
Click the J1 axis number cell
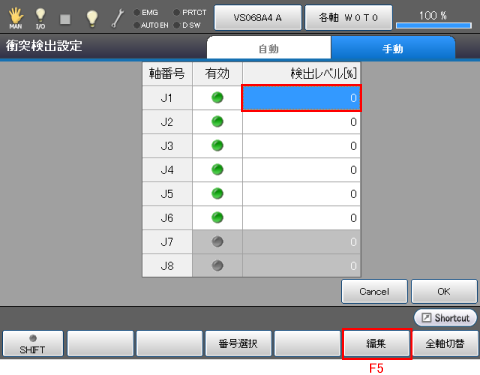pyautogui.click(x=167, y=98)
